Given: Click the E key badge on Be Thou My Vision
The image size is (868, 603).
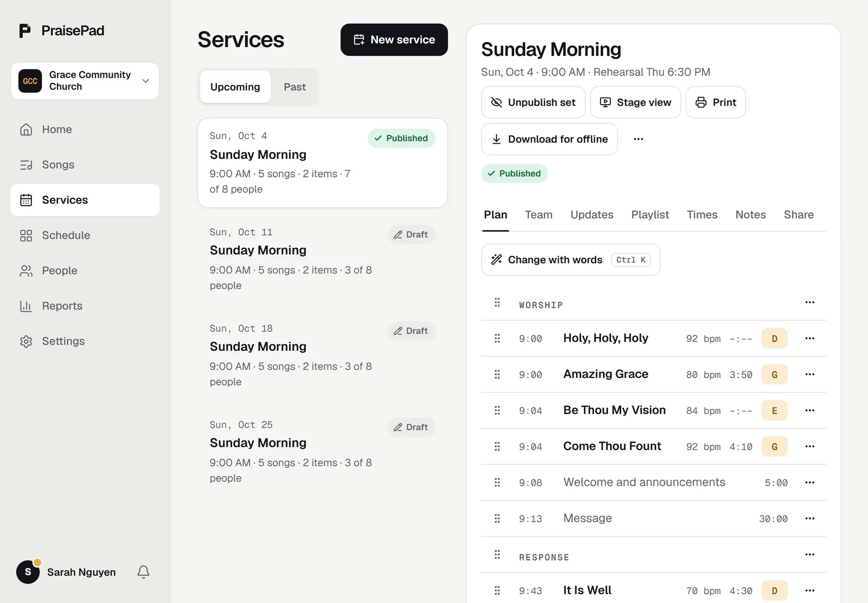Looking at the screenshot, I should tap(774, 410).
